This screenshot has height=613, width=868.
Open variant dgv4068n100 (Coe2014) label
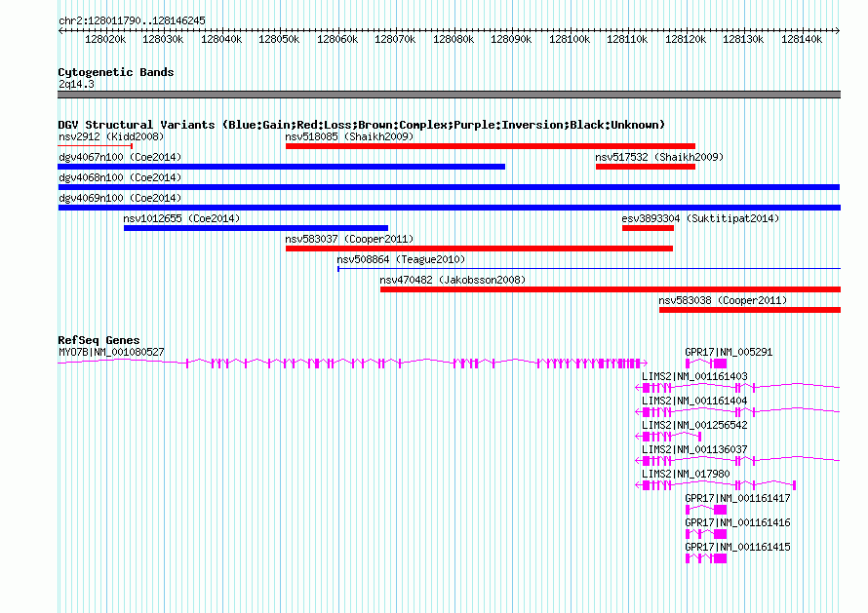pyautogui.click(x=120, y=177)
